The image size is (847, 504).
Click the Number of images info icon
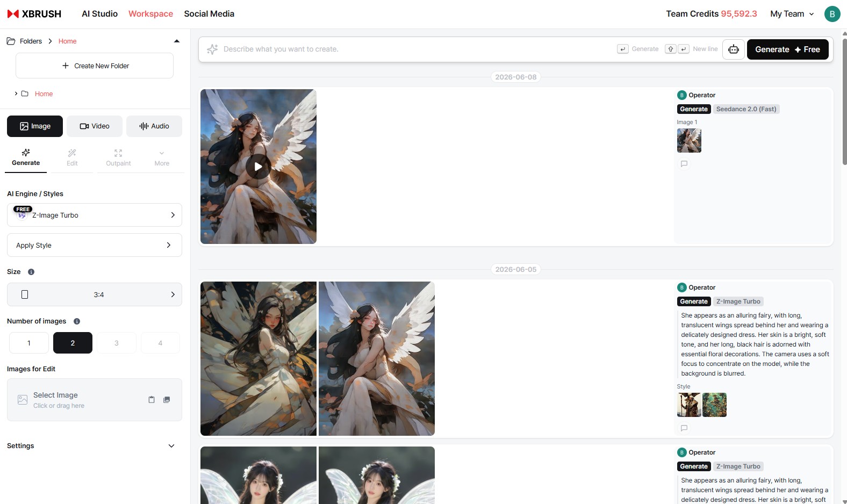pos(77,321)
